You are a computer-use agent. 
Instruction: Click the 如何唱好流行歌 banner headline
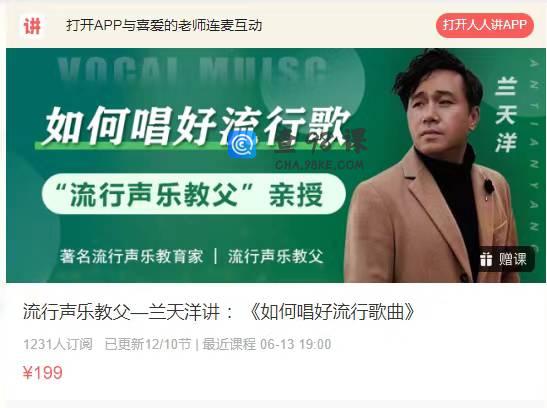click(x=196, y=126)
